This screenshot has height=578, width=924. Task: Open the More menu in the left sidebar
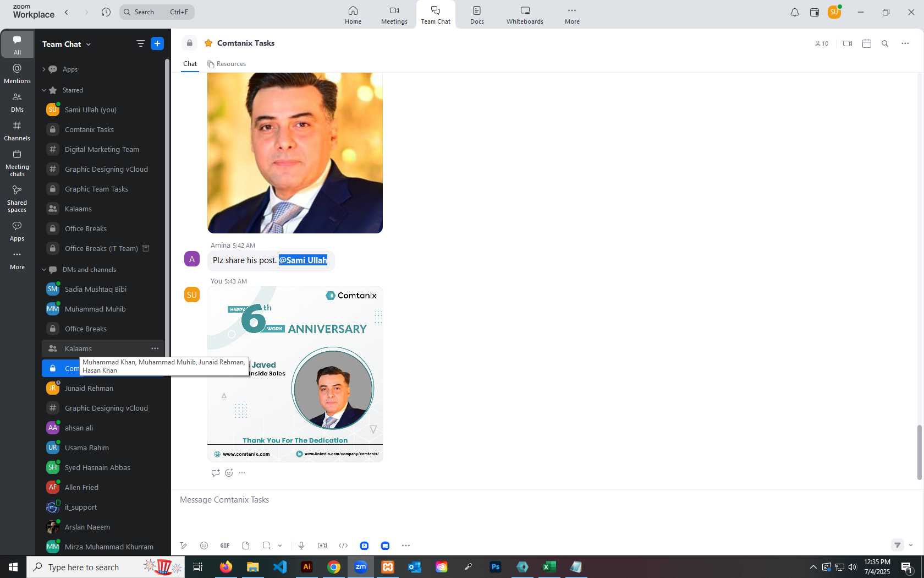click(x=17, y=260)
